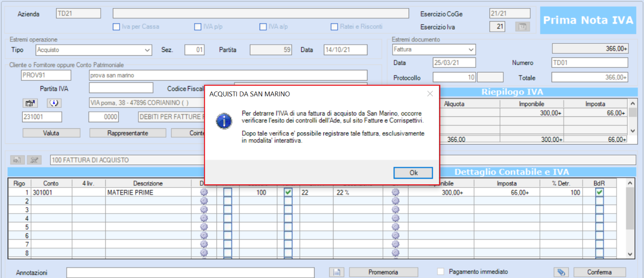Click the account code field 231001
Screen dimensions: 644x278
tap(42, 117)
